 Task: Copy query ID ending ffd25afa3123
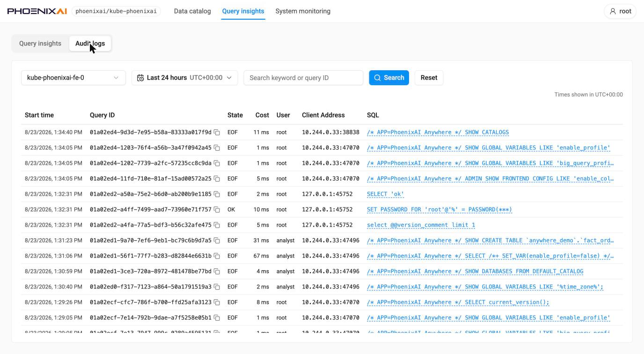[217, 302]
